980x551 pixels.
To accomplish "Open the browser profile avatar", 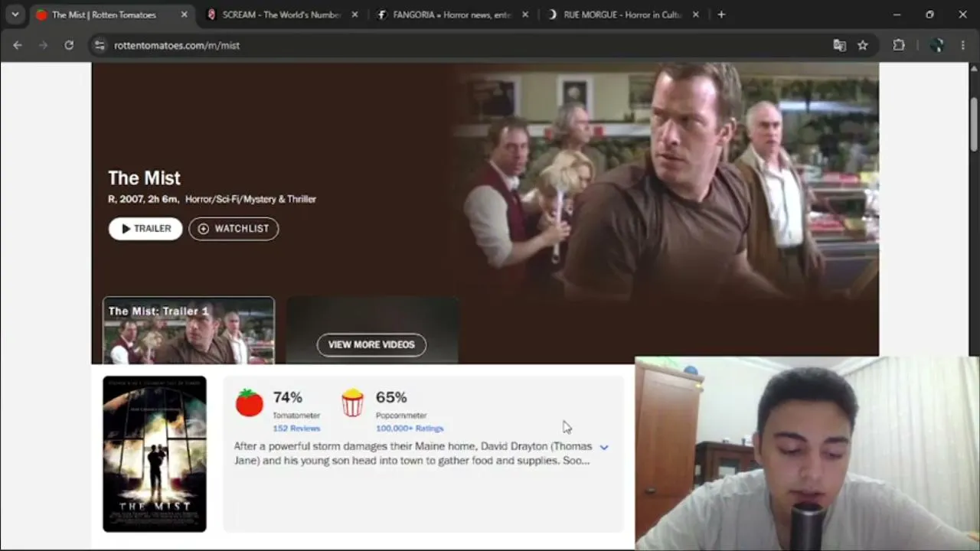I will pyautogui.click(x=936, y=45).
